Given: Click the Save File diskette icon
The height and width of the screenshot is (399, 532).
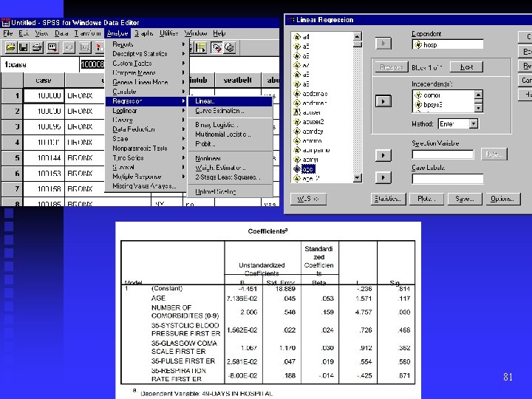Looking at the screenshot, I should click(x=24, y=48).
